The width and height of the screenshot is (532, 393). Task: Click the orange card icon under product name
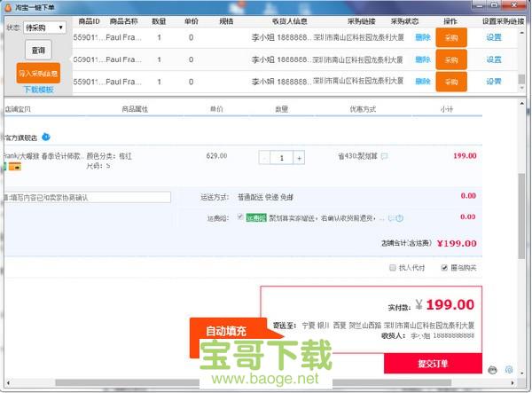[15, 167]
